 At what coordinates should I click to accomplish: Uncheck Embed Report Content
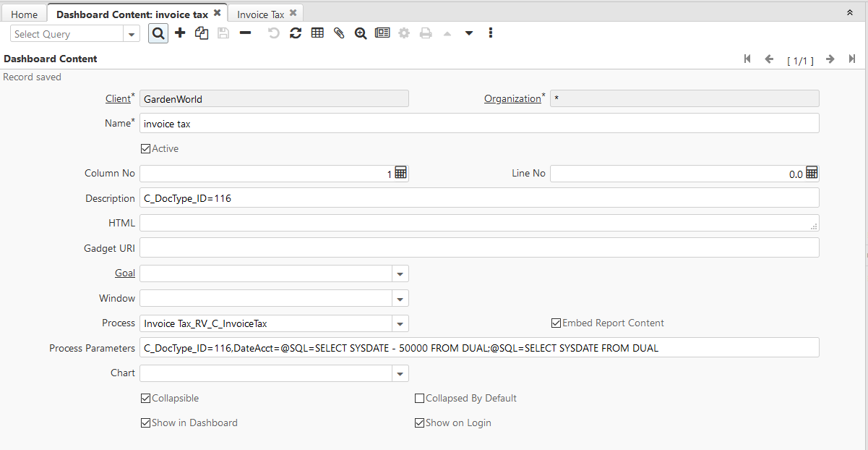[556, 323]
